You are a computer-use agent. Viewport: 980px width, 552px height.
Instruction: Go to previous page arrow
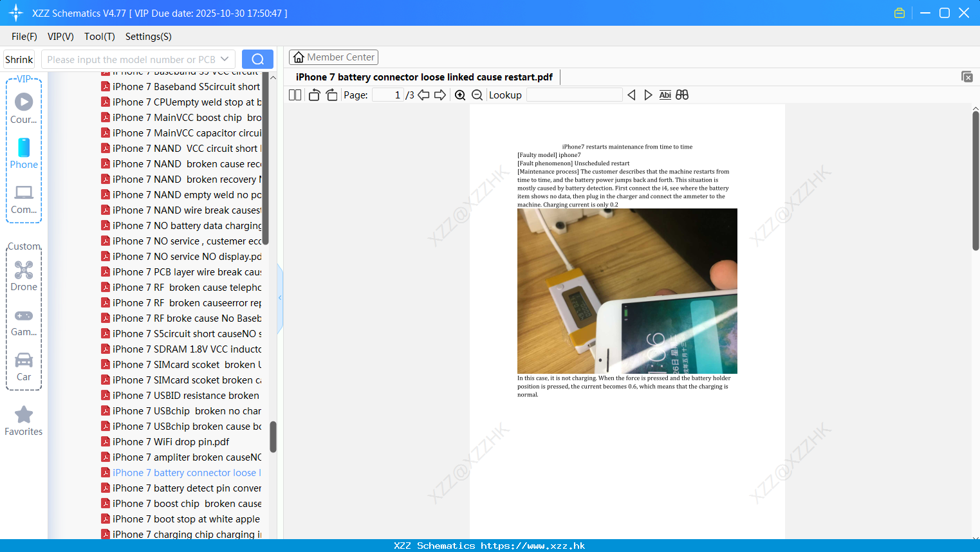click(423, 95)
